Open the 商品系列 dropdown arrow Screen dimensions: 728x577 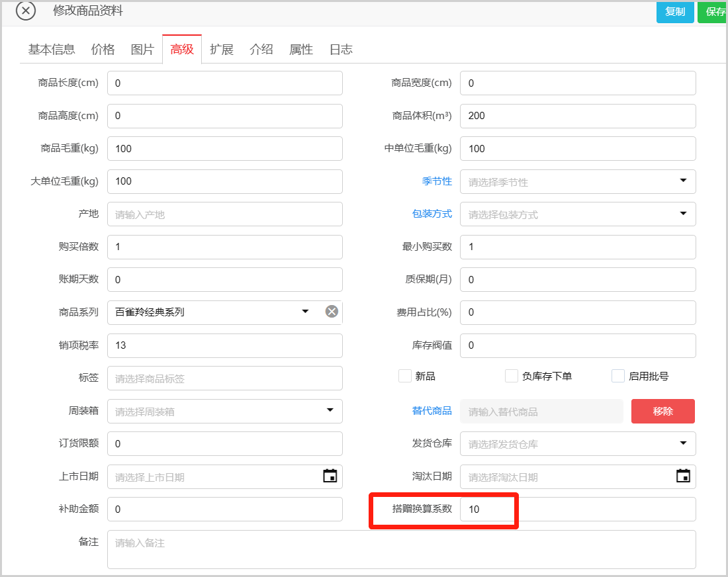[305, 312]
